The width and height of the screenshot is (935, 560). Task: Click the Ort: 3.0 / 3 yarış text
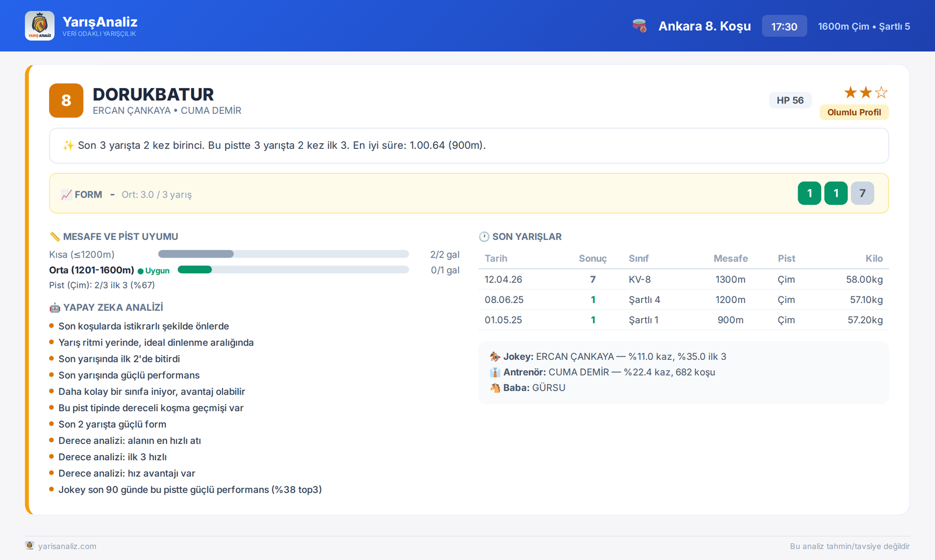coord(157,194)
